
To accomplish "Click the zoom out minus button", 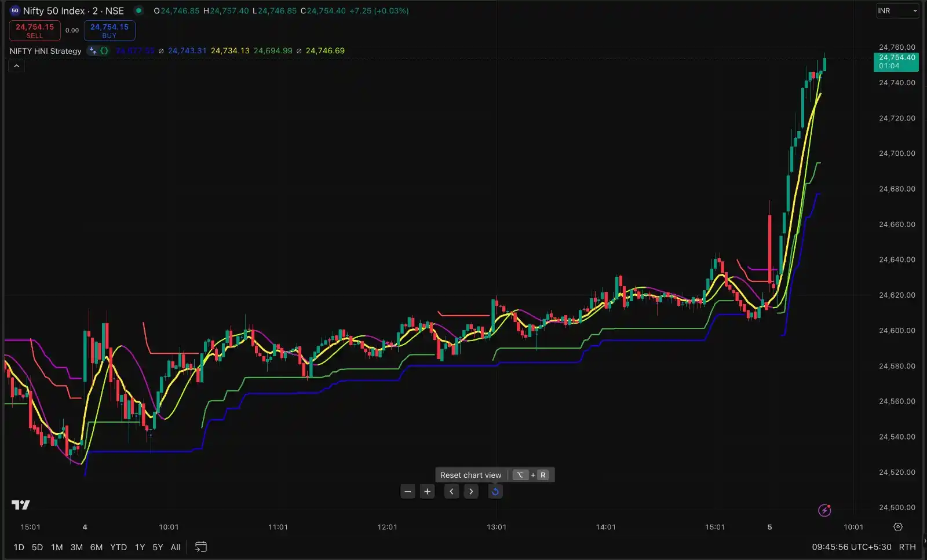I will tap(408, 492).
